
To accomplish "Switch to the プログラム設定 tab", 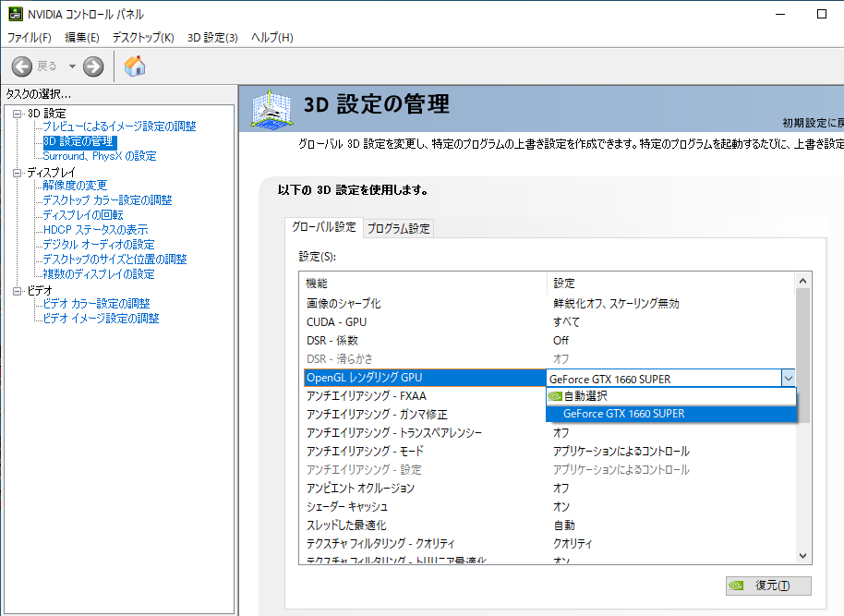I will click(x=398, y=229).
